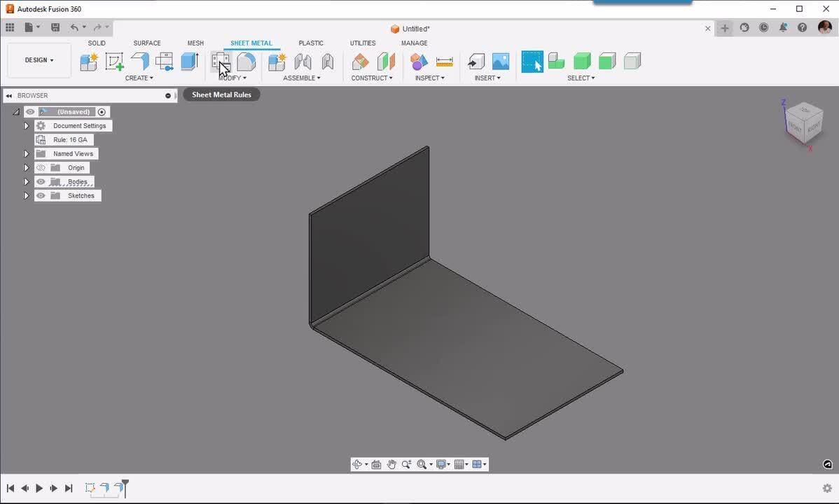Select the Fillet tool in the Modify panel
This screenshot has height=504, width=839.
[246, 62]
